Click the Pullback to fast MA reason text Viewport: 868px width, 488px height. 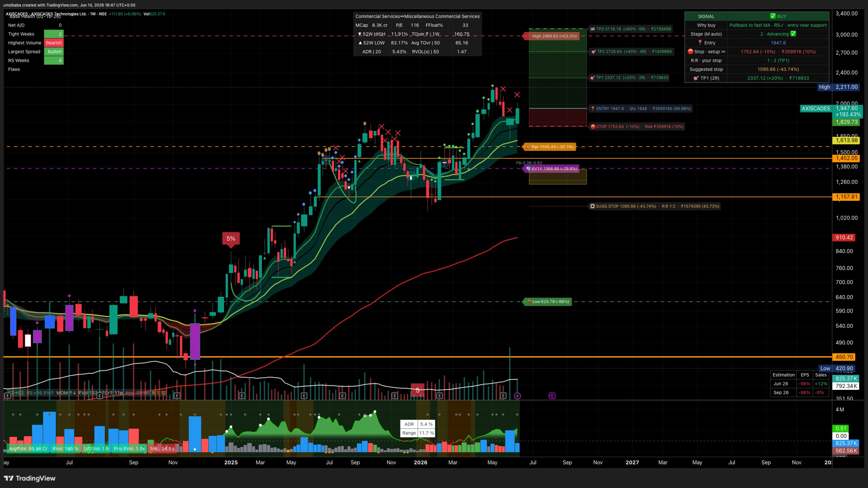click(778, 25)
